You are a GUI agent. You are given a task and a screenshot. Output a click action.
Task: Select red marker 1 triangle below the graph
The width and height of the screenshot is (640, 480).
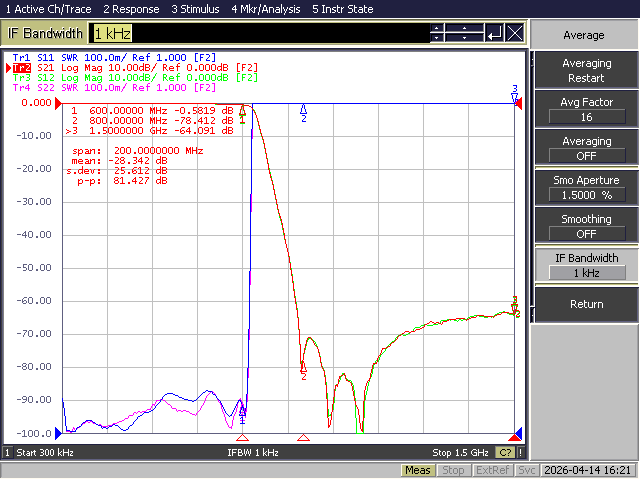tap(242, 438)
